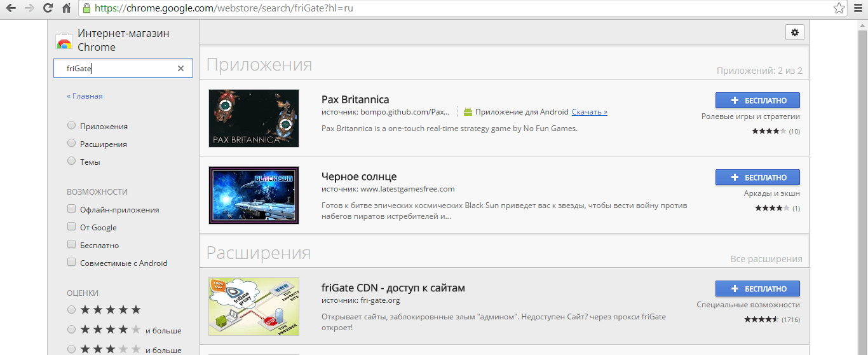Select the Темы radio filter
The height and width of the screenshot is (355, 868).
72,162
